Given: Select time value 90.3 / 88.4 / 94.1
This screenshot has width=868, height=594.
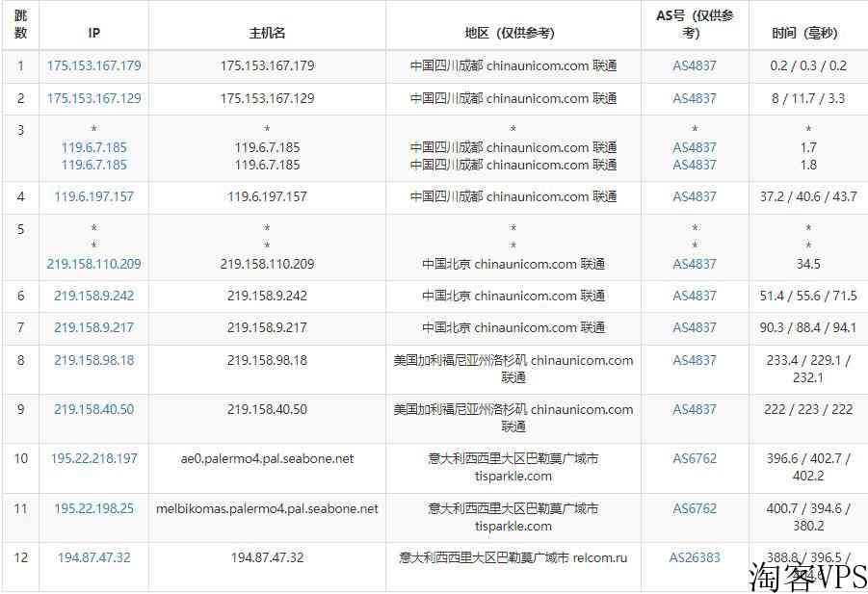Looking at the screenshot, I should (x=808, y=327).
